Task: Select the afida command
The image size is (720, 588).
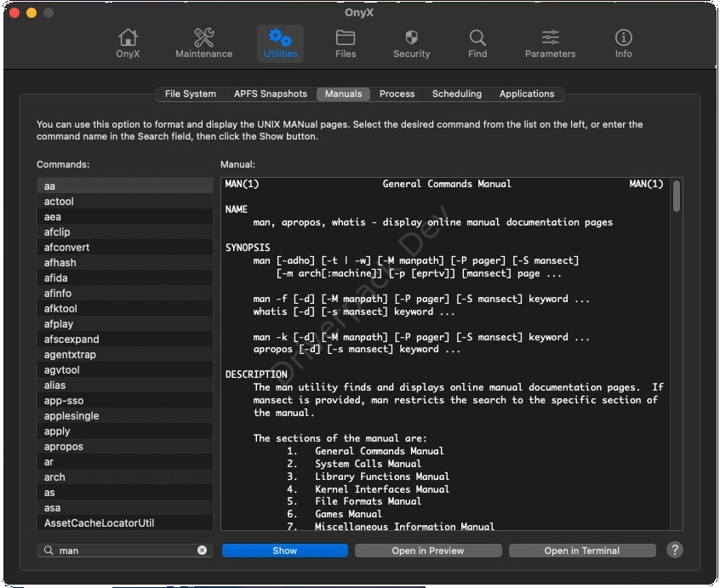Action: (125, 277)
